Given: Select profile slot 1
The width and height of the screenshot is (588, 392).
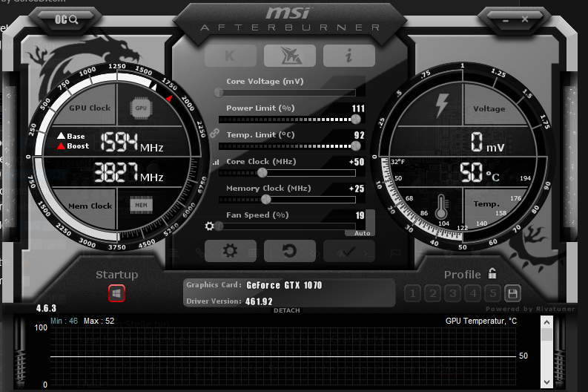Looking at the screenshot, I should 413,293.
